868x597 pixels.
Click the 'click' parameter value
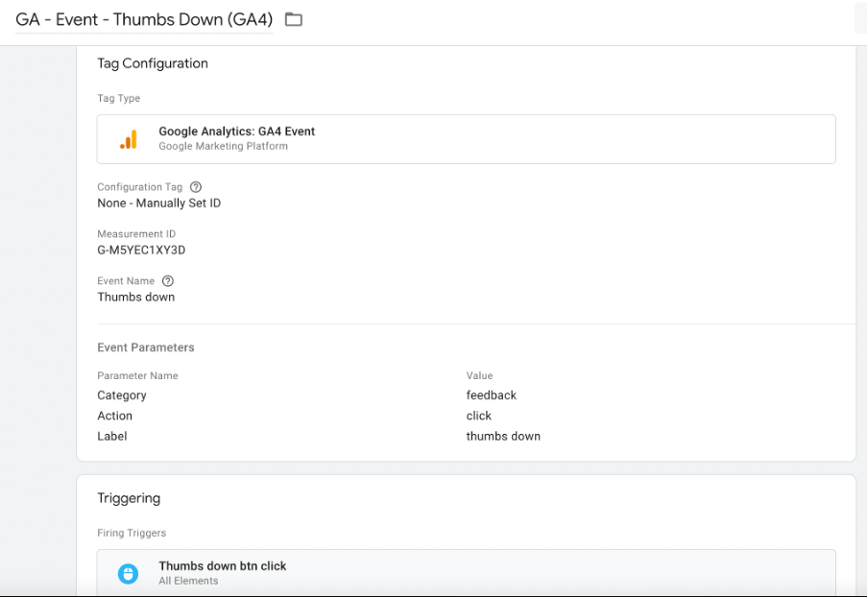coord(478,416)
